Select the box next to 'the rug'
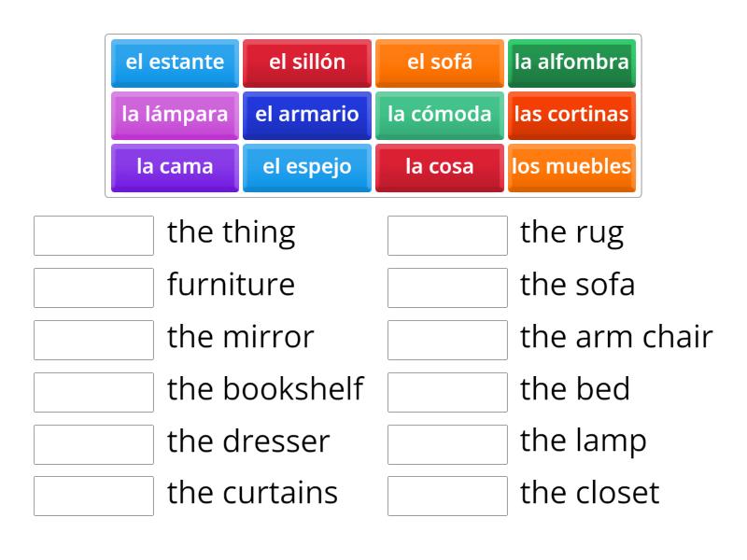The height and width of the screenshot is (560, 747). click(x=447, y=232)
